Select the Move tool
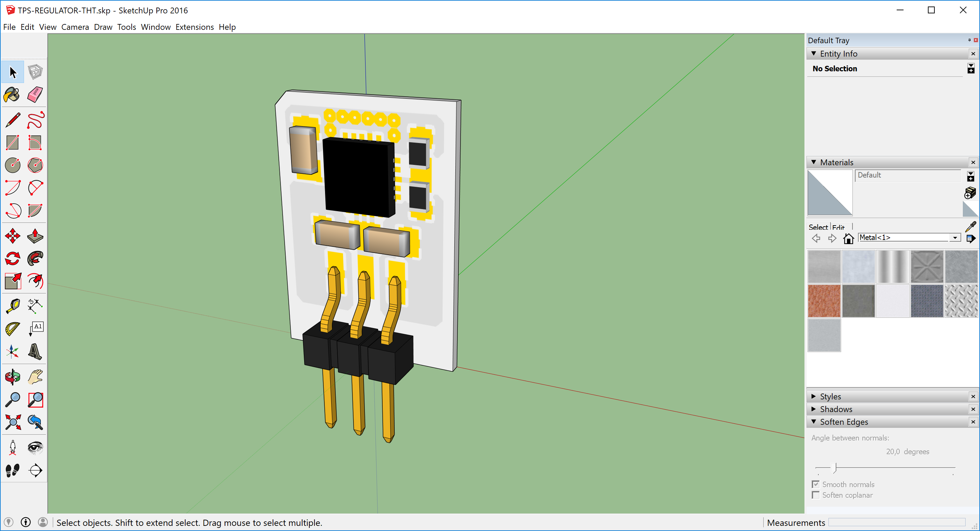 coord(13,236)
